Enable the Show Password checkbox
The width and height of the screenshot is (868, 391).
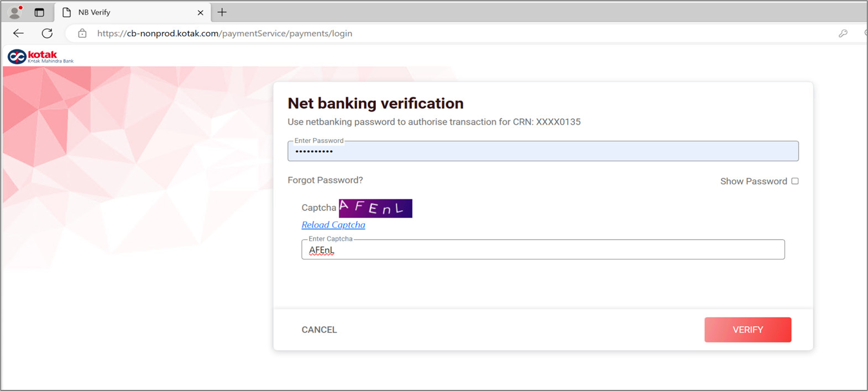[794, 181]
